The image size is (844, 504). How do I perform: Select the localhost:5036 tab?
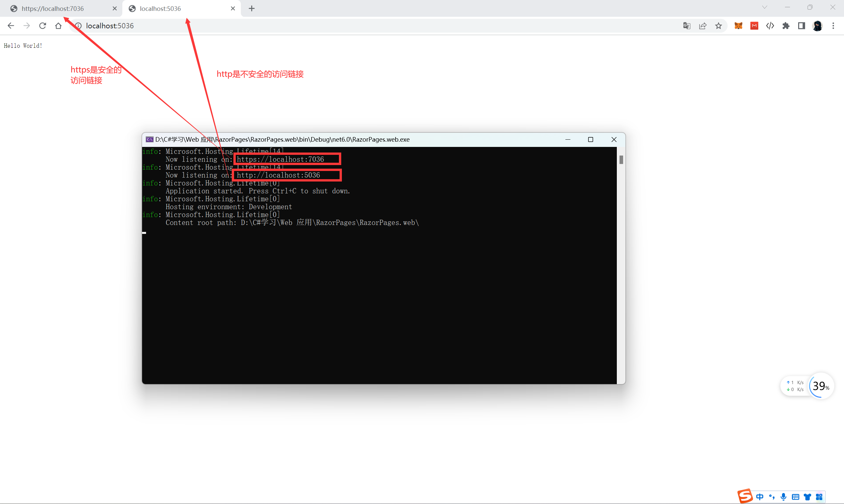click(x=160, y=9)
